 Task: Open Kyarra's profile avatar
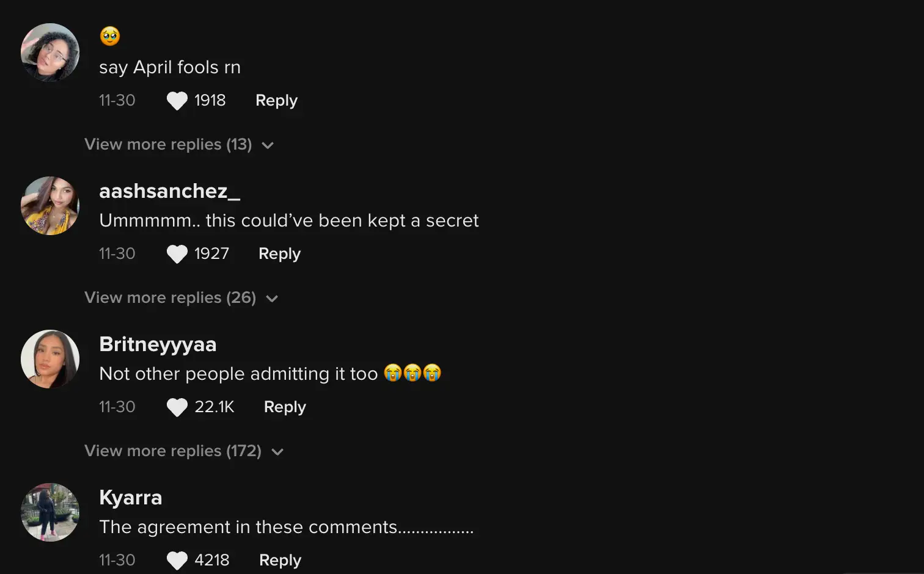[50, 512]
